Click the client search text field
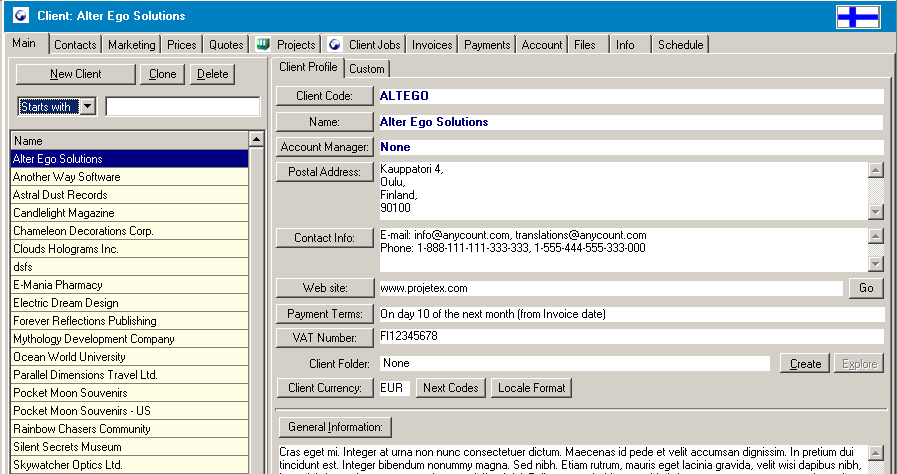The height and width of the screenshot is (474, 898). tap(182, 107)
